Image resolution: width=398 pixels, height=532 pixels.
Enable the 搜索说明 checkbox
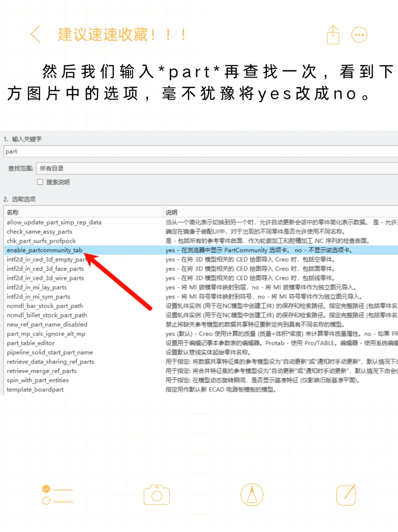(x=40, y=182)
